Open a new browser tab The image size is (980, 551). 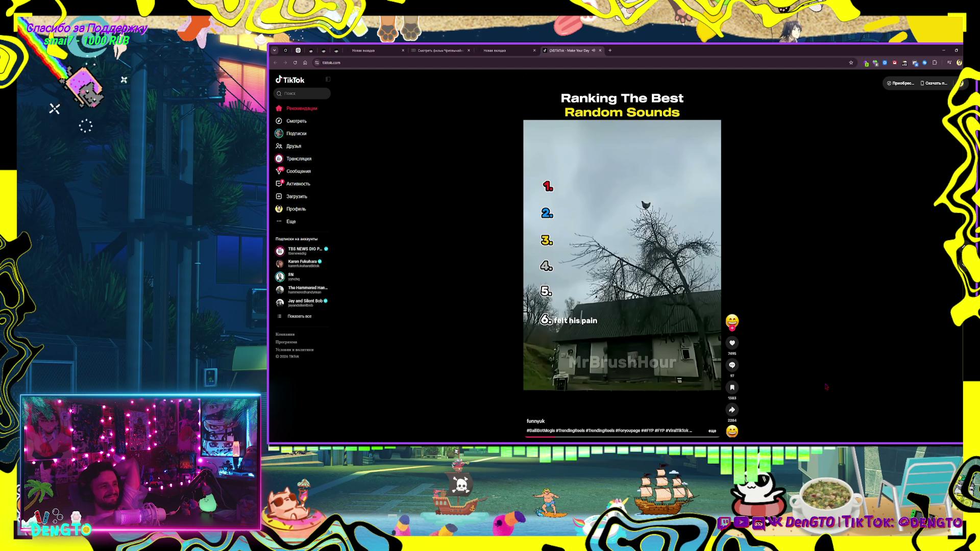(610, 51)
